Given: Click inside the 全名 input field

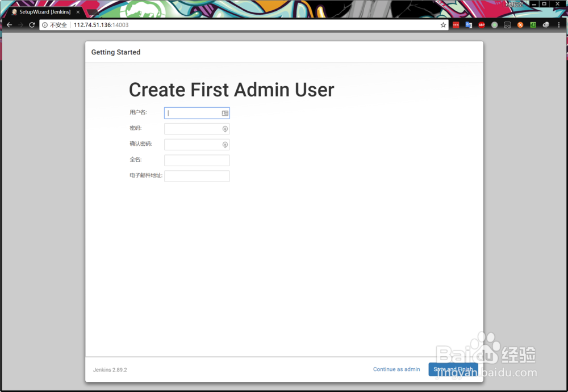Looking at the screenshot, I should click(196, 160).
